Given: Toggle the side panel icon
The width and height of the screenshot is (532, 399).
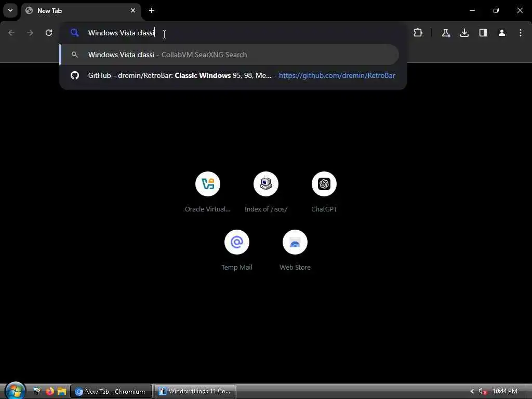Looking at the screenshot, I should pyautogui.click(x=483, y=33).
